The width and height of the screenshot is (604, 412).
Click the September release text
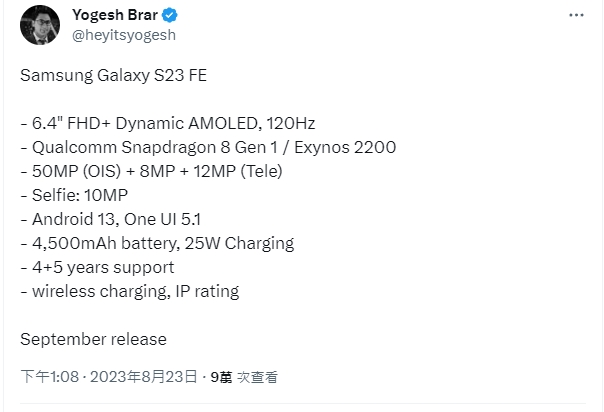pyautogui.click(x=94, y=340)
